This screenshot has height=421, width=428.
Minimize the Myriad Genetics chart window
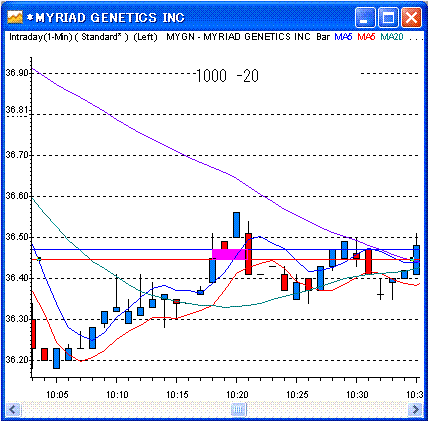tap(365, 18)
